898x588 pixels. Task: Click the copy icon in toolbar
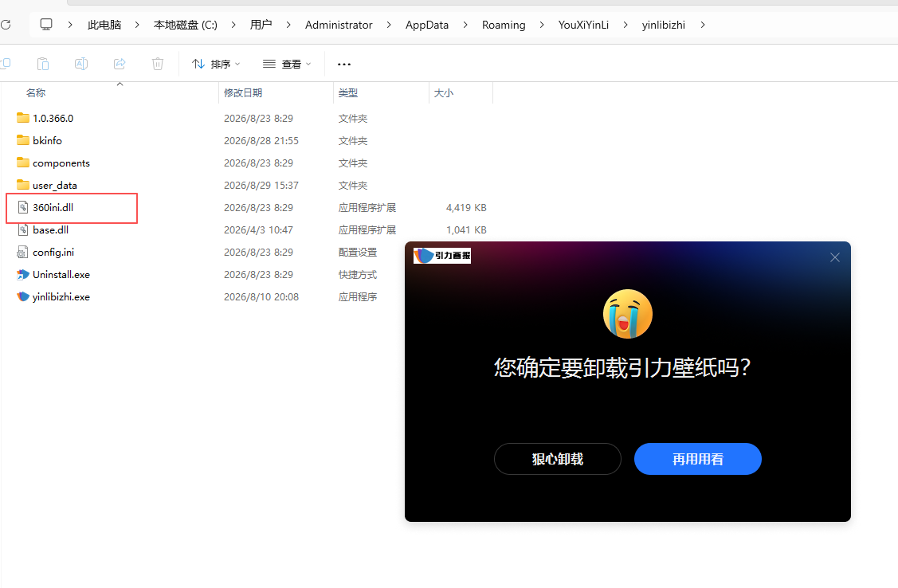(x=5, y=64)
